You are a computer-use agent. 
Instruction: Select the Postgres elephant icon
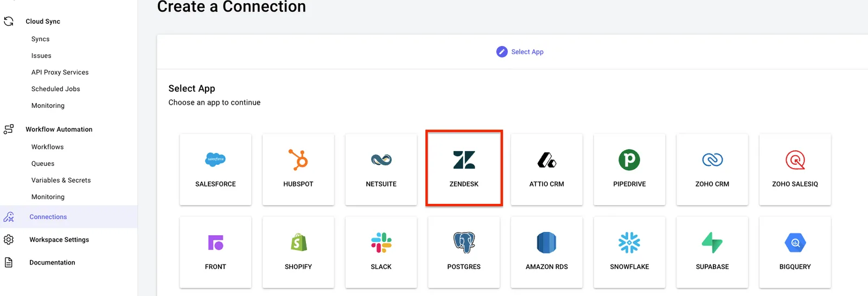[x=464, y=242]
